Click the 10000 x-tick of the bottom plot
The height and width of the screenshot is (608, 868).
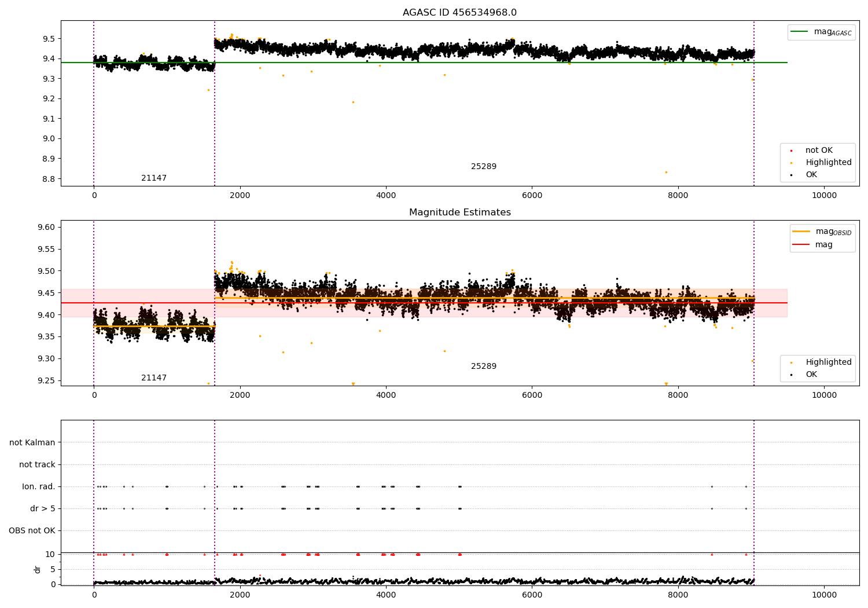tap(824, 595)
